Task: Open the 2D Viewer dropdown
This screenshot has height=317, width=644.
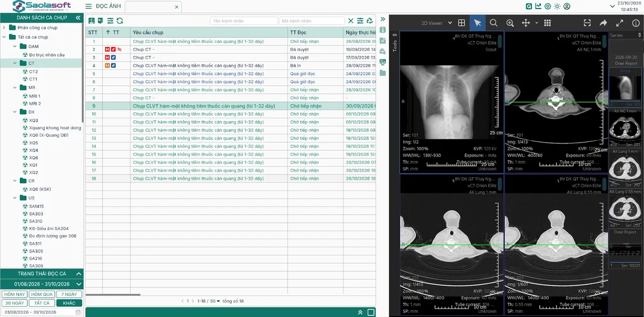Action: 436,23
